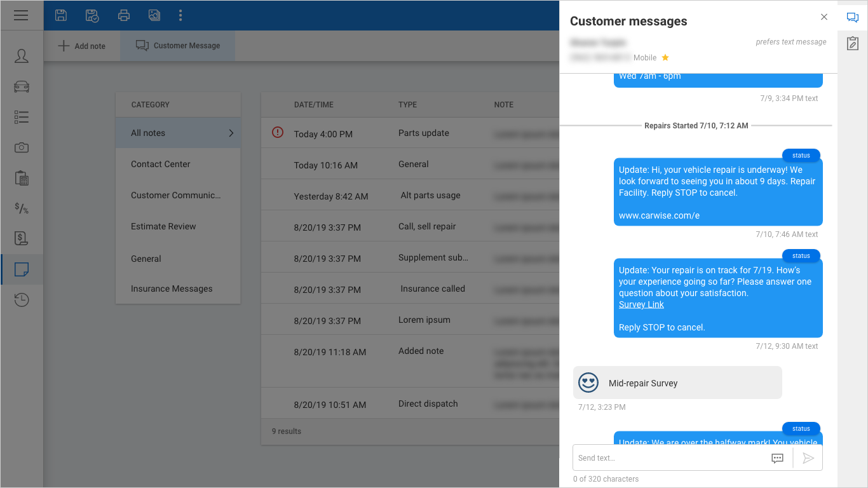The image size is (868, 488).
Task: Select the Lorem ipsum type note
Action: coord(410,320)
